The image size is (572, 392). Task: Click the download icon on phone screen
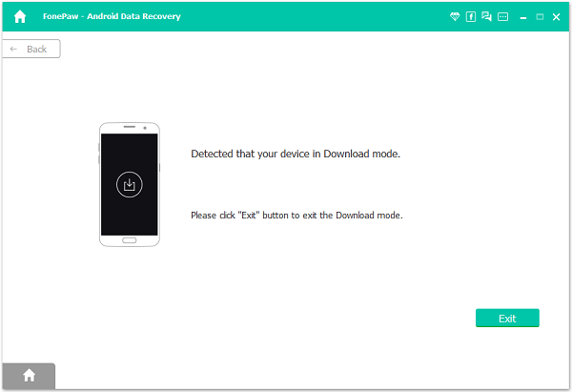[130, 184]
